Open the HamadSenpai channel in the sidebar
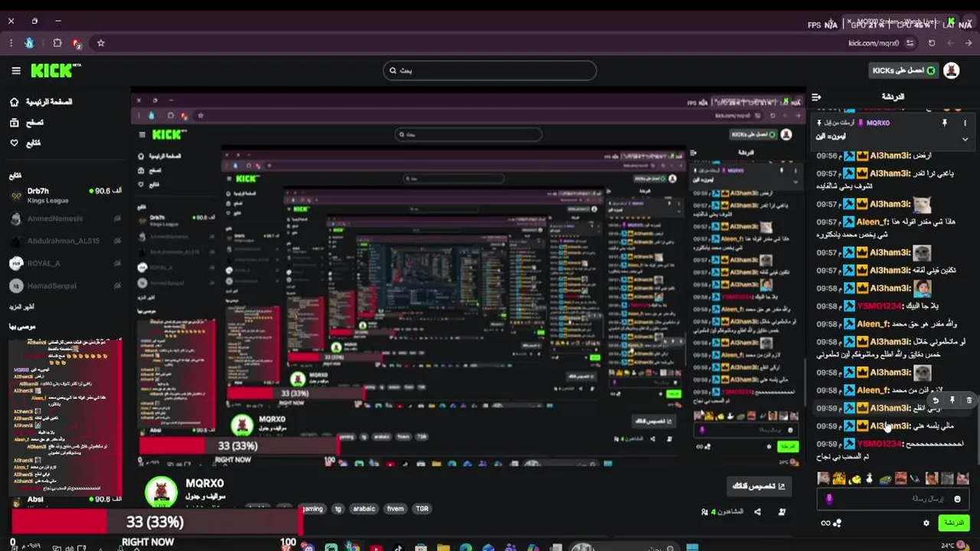 click(65, 285)
